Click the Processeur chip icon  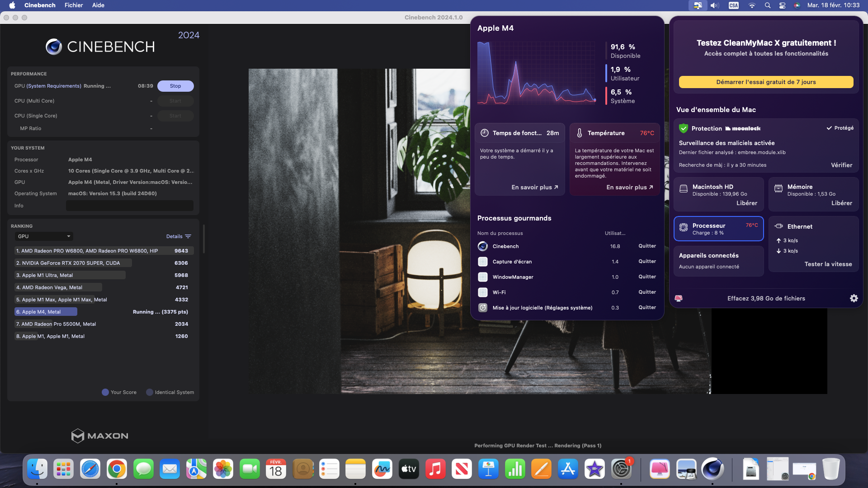(x=684, y=228)
